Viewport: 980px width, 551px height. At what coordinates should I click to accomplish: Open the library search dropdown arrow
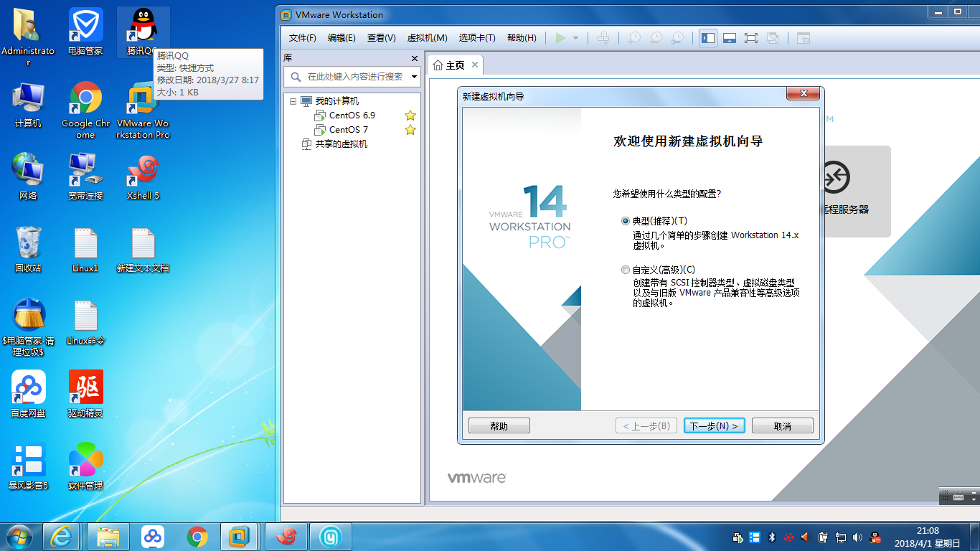[414, 77]
